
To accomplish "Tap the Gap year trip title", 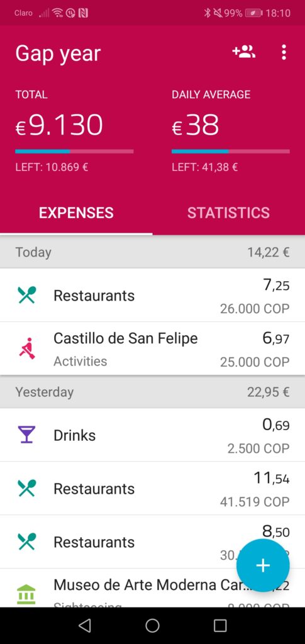I will pos(58,54).
